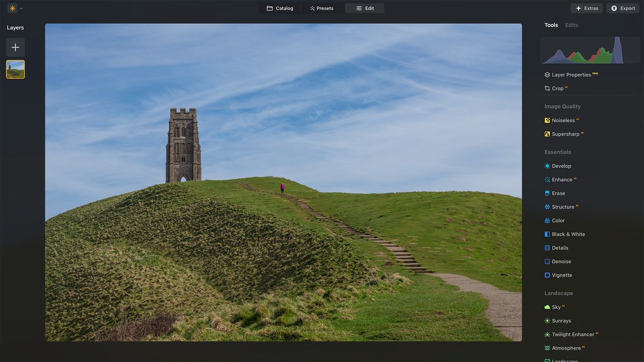Switch to the Edits panel tab
Image resolution: width=644 pixels, height=362 pixels.
coord(572,25)
